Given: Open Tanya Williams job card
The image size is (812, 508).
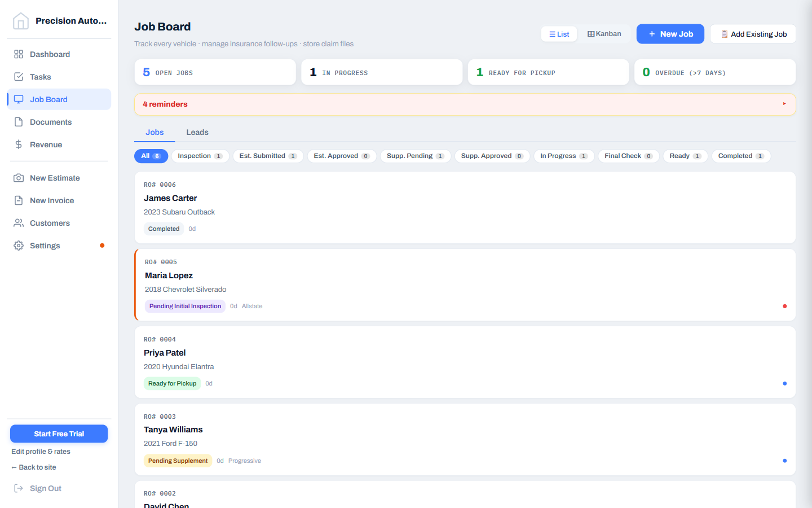Looking at the screenshot, I should [x=465, y=439].
